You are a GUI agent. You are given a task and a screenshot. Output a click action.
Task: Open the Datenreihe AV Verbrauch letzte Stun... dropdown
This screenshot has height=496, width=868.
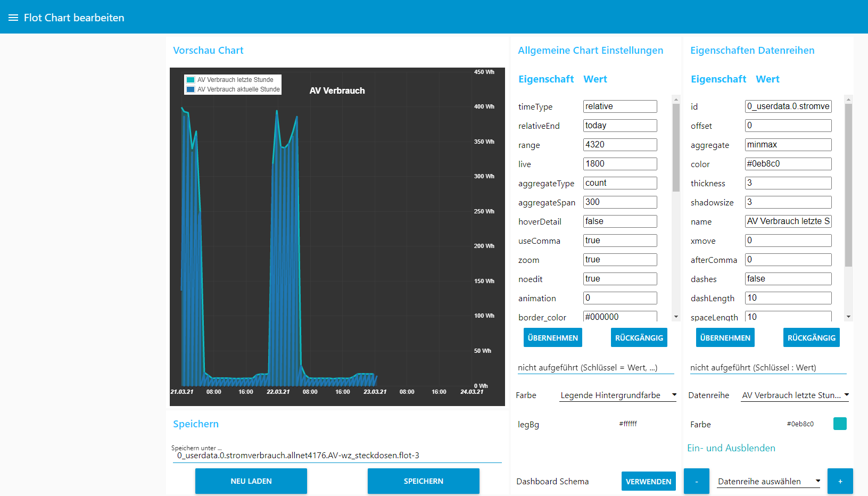coord(795,395)
